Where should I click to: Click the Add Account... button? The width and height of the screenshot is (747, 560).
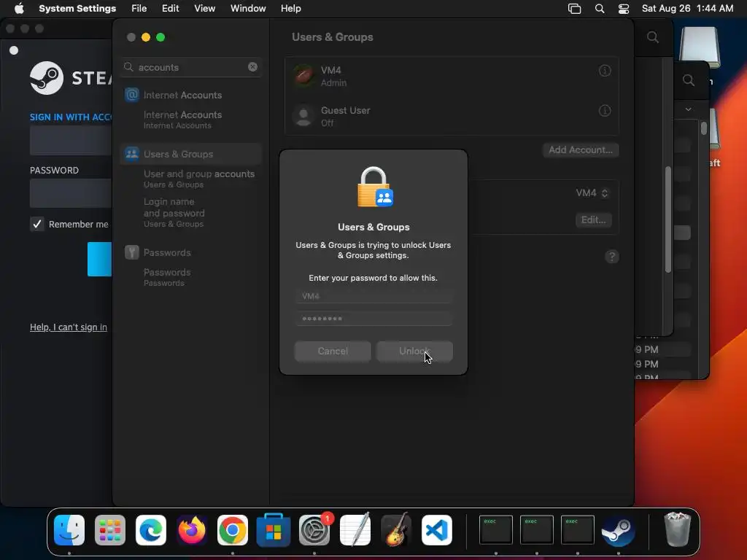(581, 150)
